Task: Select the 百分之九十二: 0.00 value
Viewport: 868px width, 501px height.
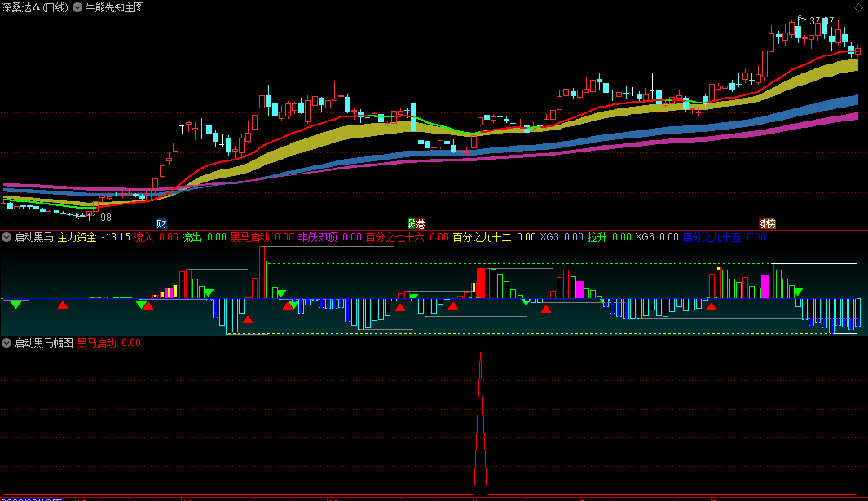Action: click(x=495, y=237)
